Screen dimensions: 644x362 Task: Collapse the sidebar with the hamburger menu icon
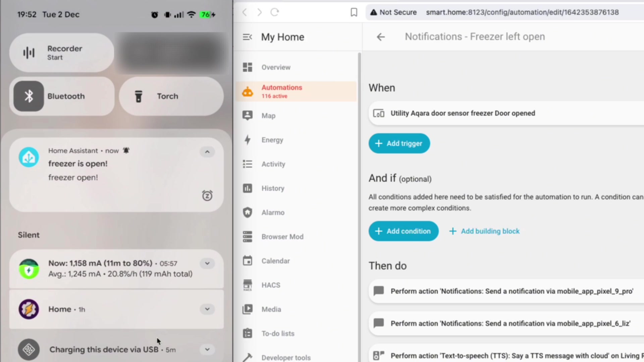(247, 37)
